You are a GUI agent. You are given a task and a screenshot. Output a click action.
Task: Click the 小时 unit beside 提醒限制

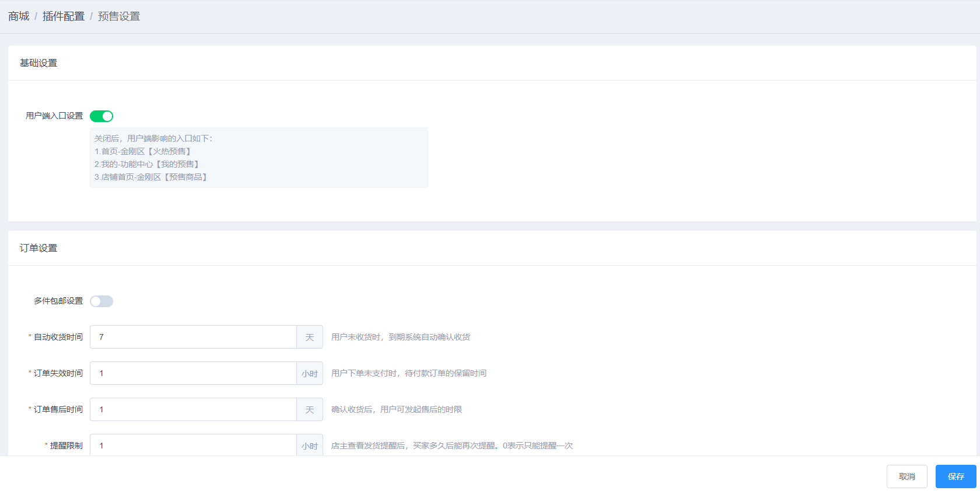tap(310, 446)
